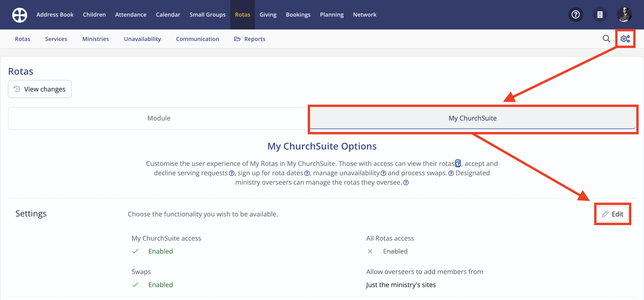The width and height of the screenshot is (644, 300).
Task: Click the Enabled status under Swaps
Action: tap(161, 285)
